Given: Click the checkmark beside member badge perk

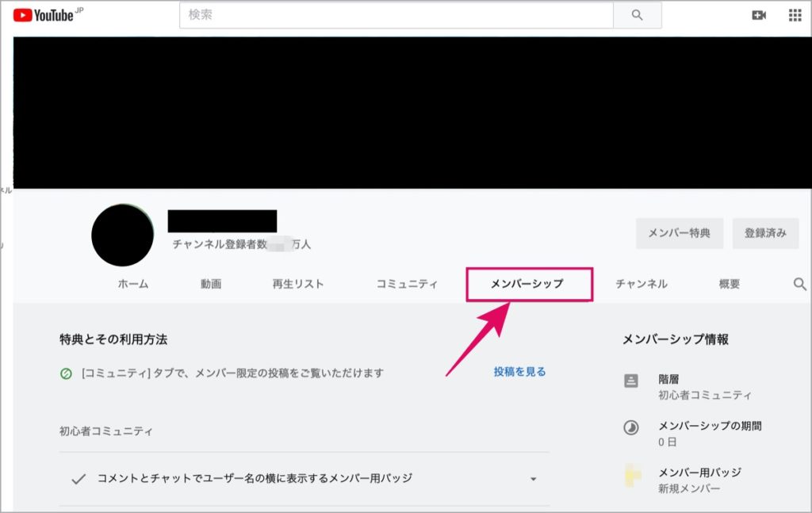Looking at the screenshot, I should point(79,478).
